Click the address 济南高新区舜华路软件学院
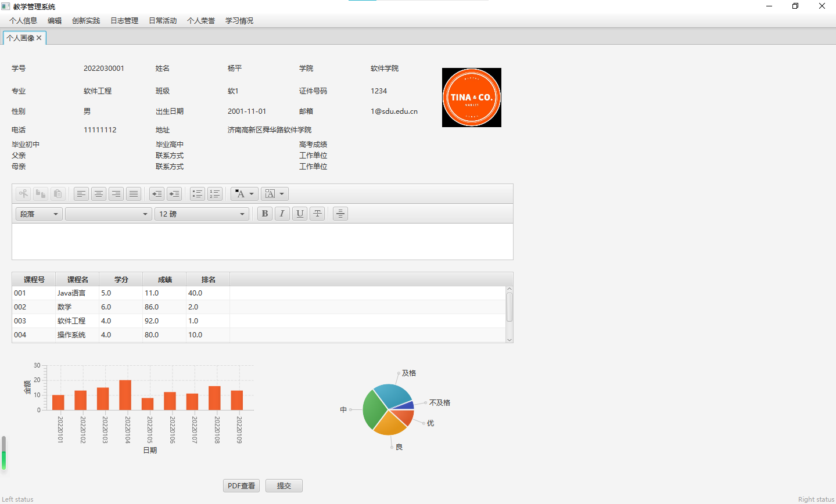The image size is (836, 504). click(270, 130)
